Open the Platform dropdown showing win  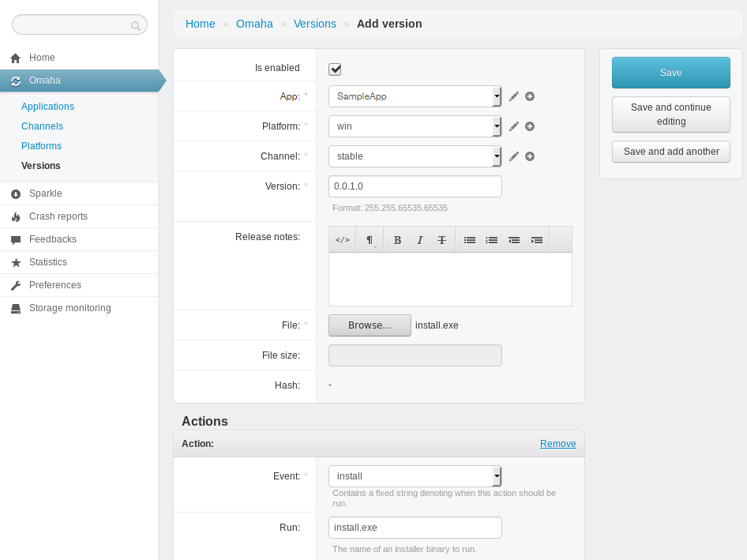click(x=415, y=126)
